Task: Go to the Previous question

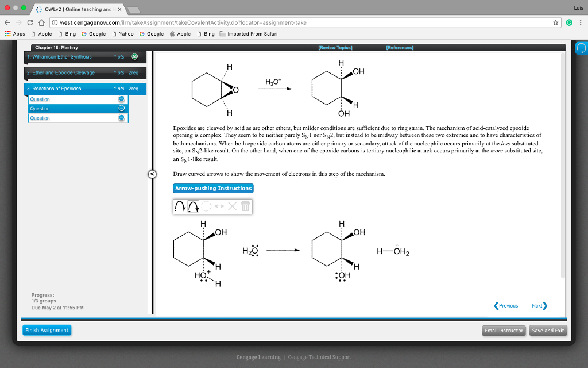Action: pyautogui.click(x=506, y=306)
